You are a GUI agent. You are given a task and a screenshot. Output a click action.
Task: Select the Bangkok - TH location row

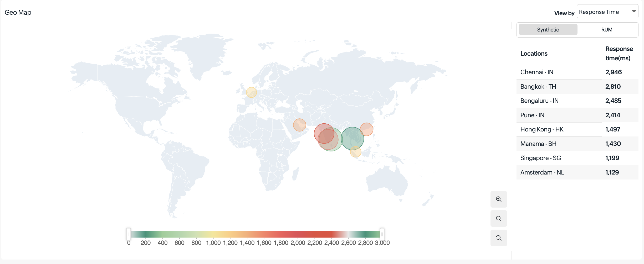click(x=577, y=87)
